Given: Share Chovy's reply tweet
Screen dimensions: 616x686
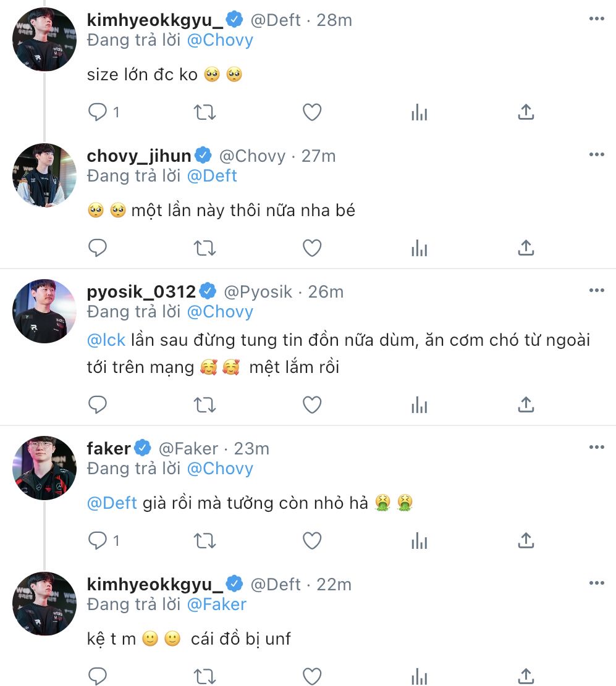Looking at the screenshot, I should [x=525, y=248].
